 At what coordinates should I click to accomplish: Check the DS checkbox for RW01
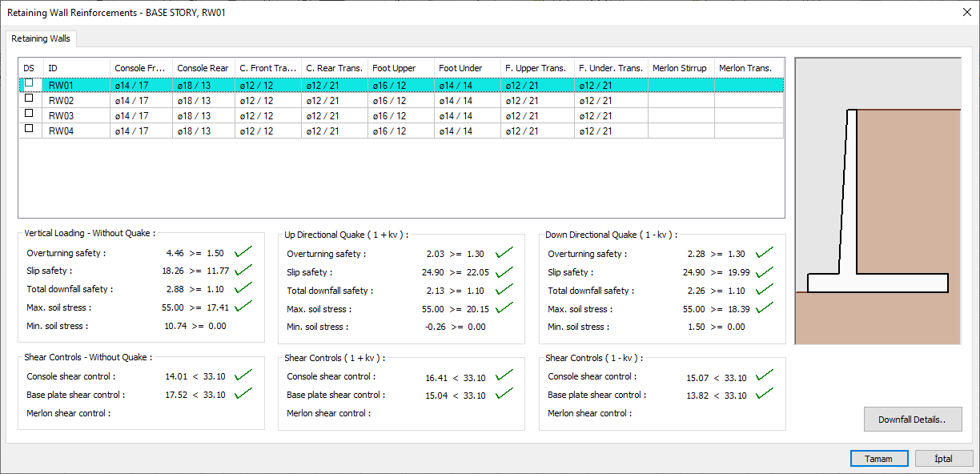point(29,83)
